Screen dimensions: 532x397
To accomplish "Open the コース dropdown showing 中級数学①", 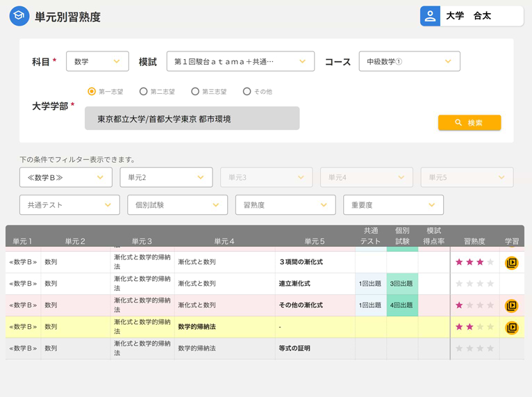I will coord(409,61).
